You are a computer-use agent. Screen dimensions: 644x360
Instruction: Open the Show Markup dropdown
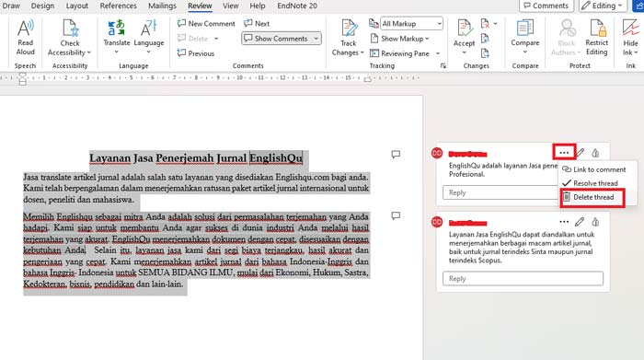pos(399,39)
